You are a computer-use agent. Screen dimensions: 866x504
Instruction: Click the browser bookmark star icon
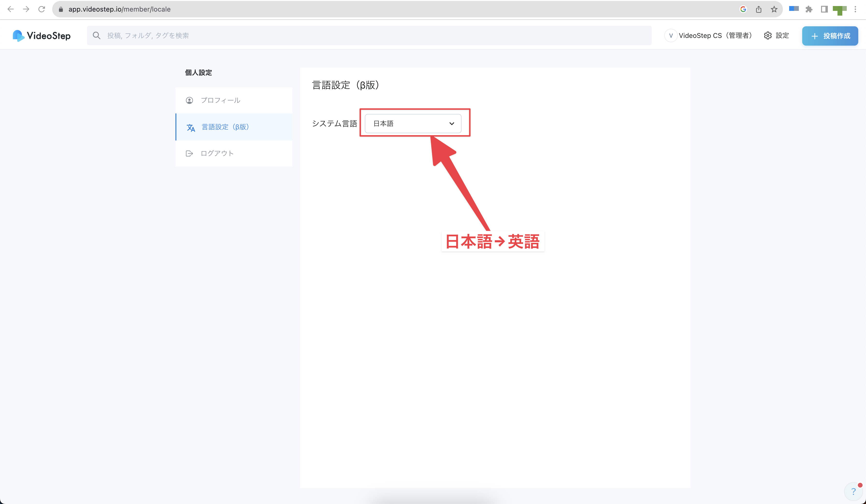[774, 9]
